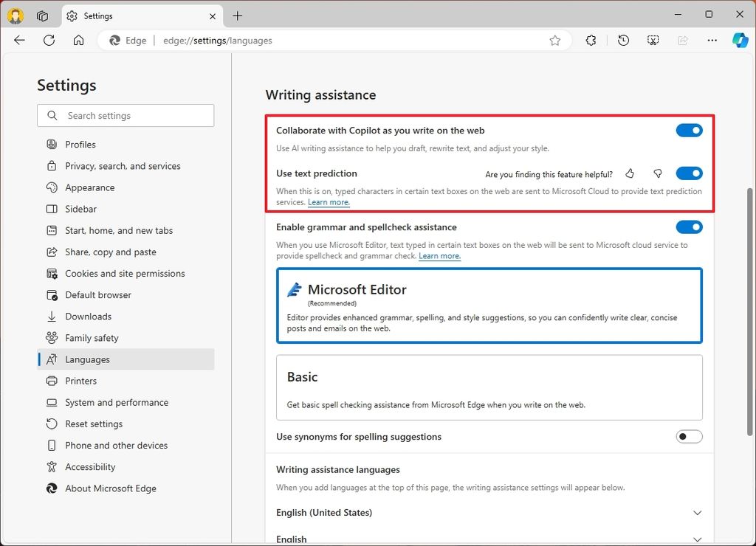Click inside the Search settings field
This screenshot has width=756, height=546.
[x=126, y=116]
